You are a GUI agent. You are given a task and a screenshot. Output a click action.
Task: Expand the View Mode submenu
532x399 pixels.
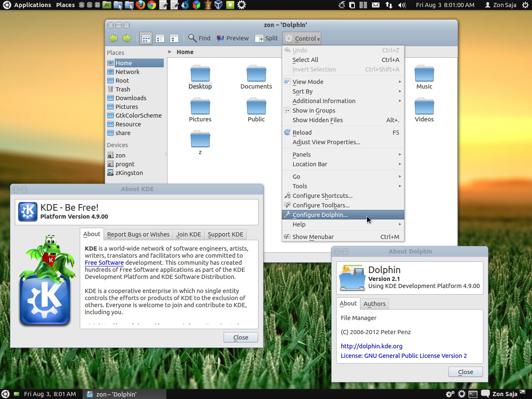[308, 82]
